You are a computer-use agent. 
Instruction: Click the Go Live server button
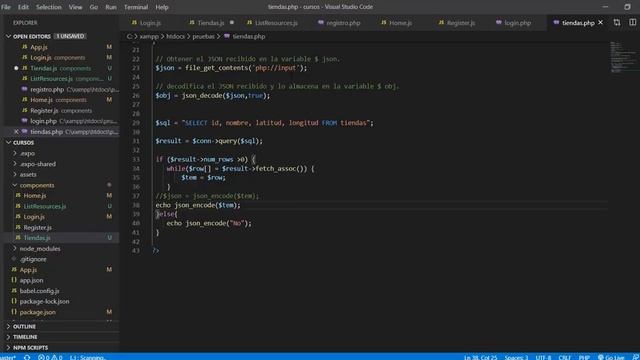pos(611,357)
